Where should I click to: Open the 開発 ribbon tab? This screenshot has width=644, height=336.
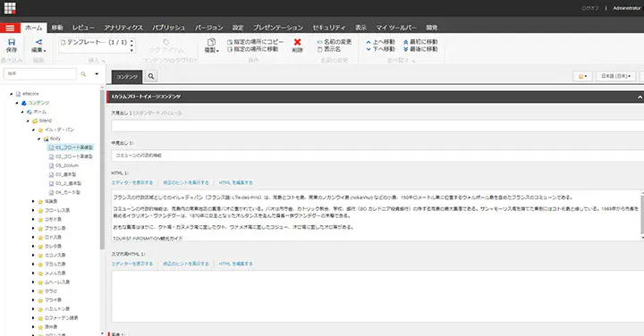point(432,28)
